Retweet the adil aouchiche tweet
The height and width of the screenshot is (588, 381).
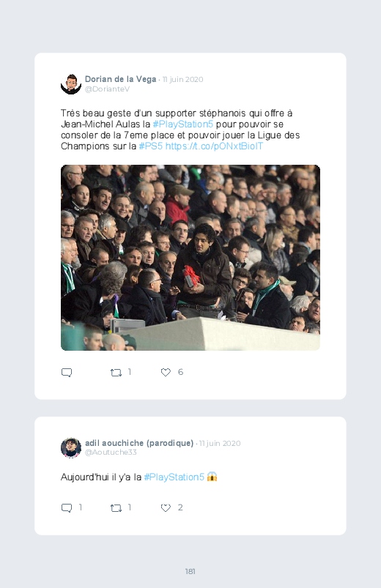(x=116, y=507)
